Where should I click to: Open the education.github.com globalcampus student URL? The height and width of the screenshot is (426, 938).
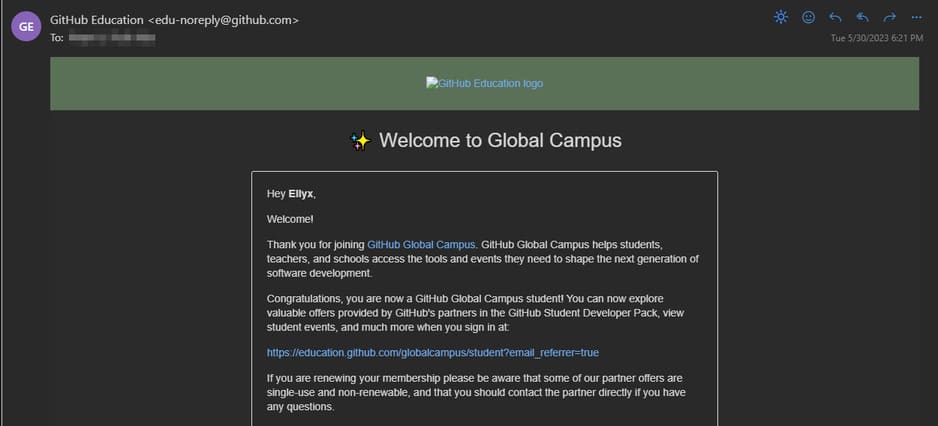point(433,353)
